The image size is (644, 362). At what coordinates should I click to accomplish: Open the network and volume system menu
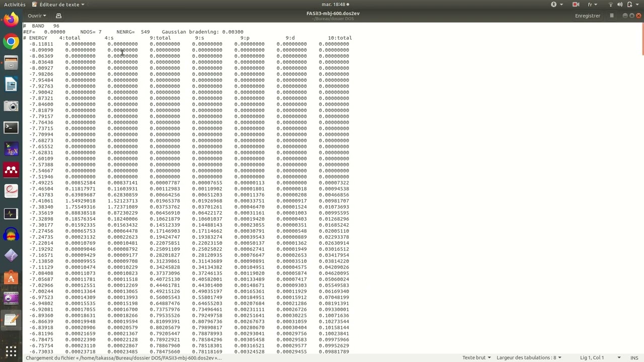622,5
